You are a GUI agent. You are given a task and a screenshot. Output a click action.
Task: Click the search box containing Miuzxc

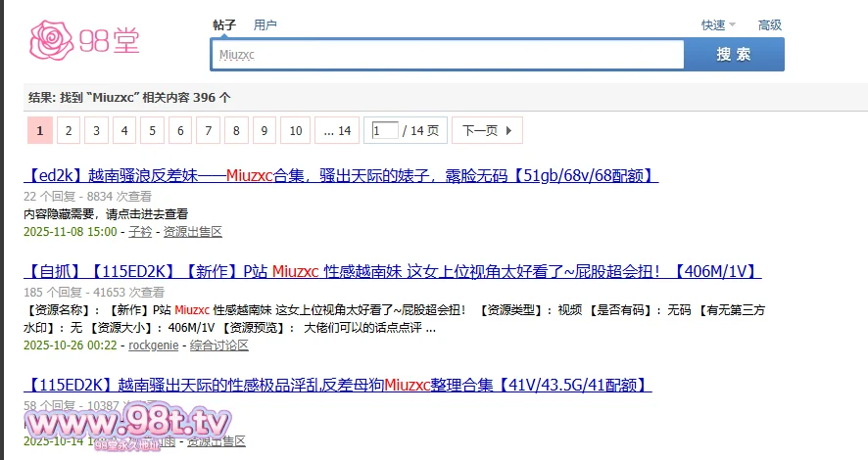pos(447,55)
